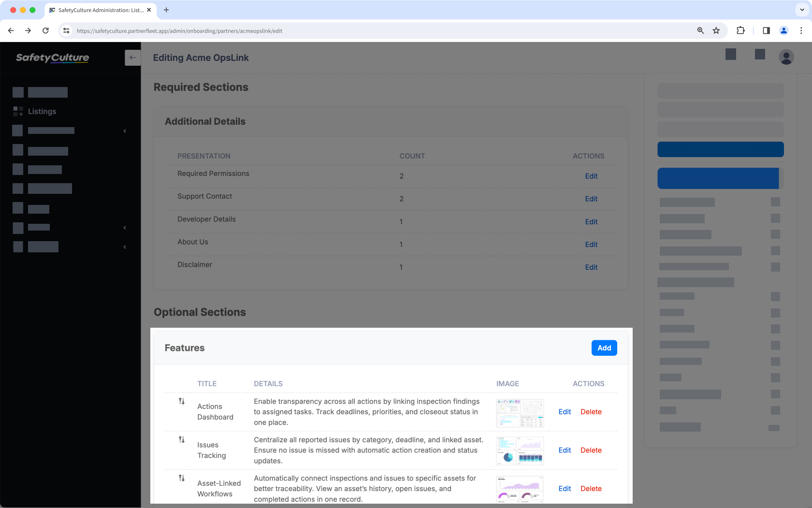Click the address bar URL

coord(180,31)
